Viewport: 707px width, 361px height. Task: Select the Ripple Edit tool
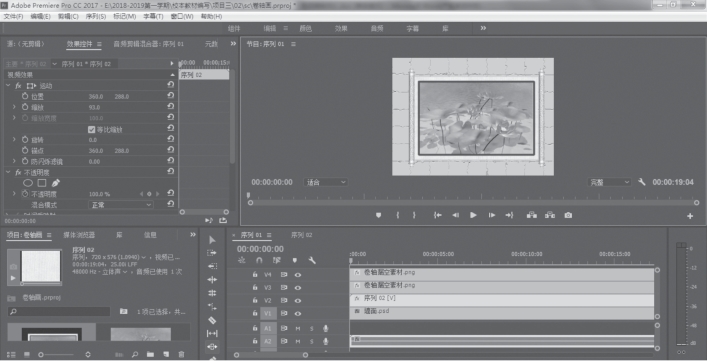pos(212,280)
